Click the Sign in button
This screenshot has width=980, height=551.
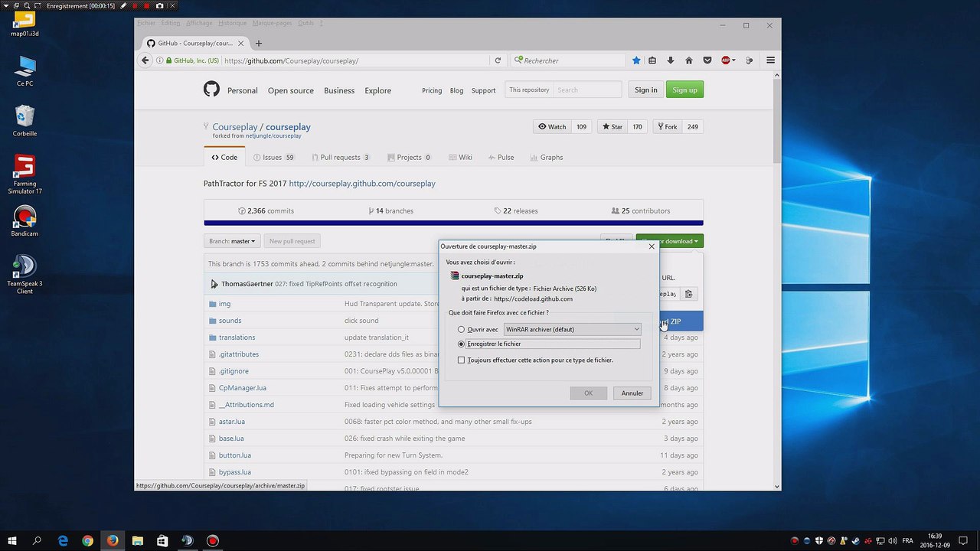tap(645, 90)
